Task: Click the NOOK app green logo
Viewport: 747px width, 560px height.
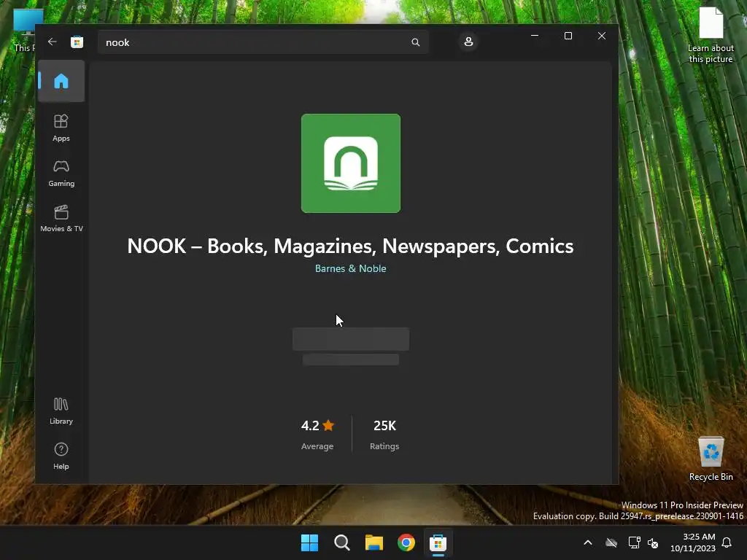Action: [x=351, y=163]
